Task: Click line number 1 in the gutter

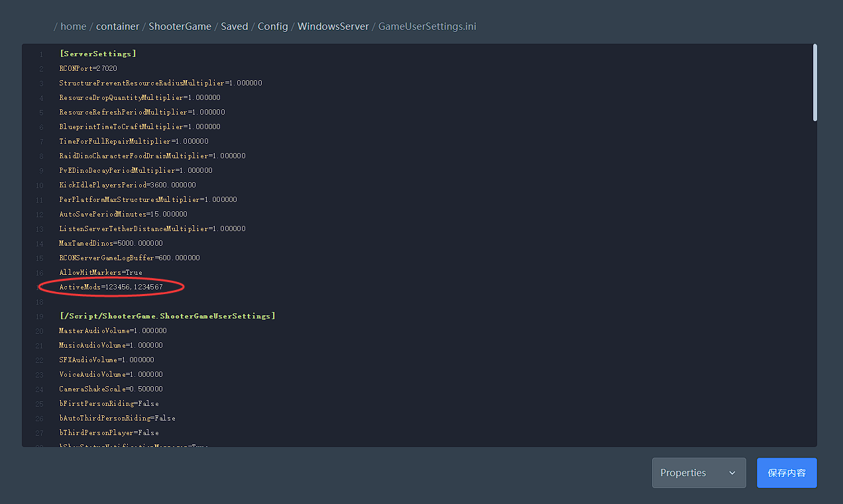Action: 41,54
